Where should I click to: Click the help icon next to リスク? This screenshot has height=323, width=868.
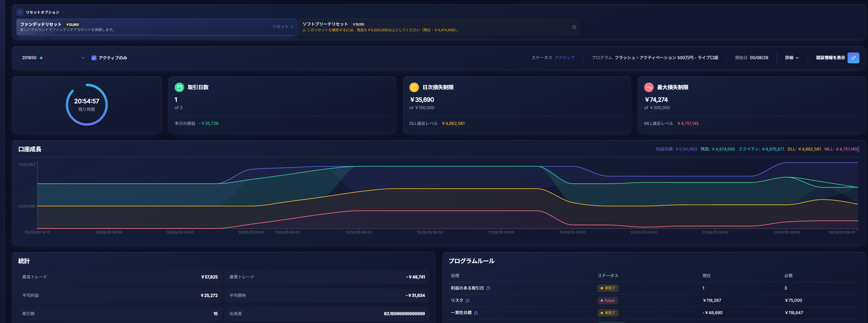click(467, 300)
